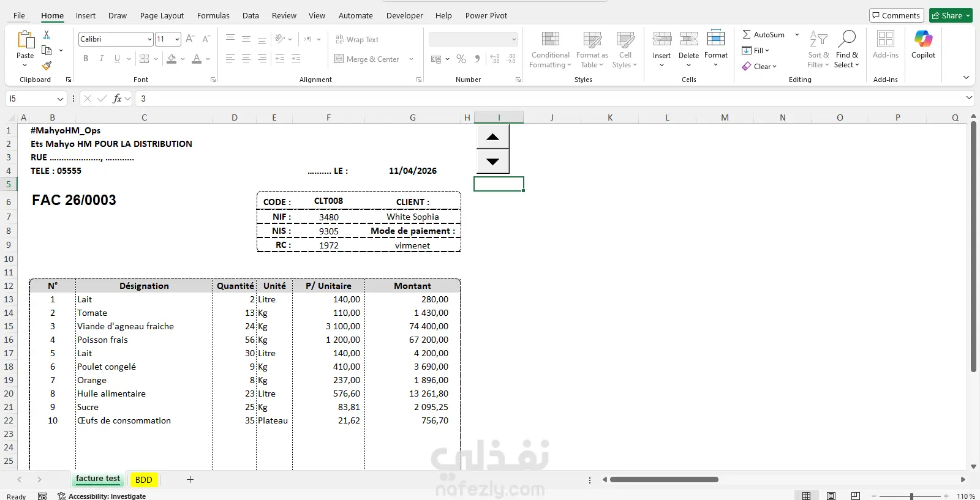Click the Copy icon
This screenshot has width=980, height=500.
pos(47,50)
